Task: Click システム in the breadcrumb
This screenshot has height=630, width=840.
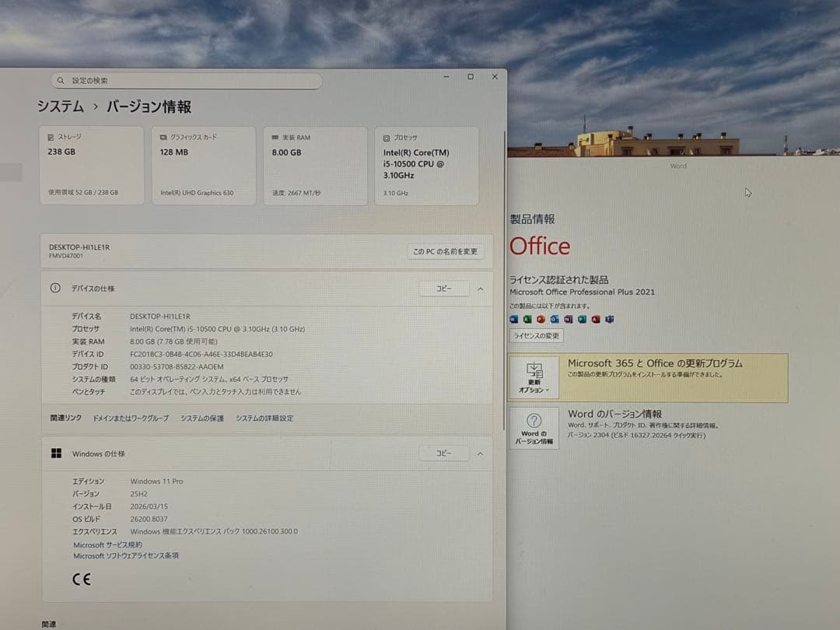Action: click(61, 107)
